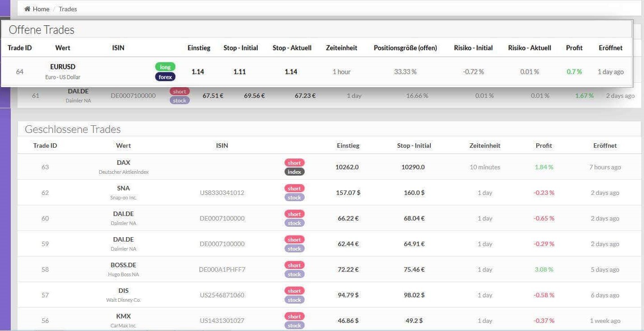Open the EURUSD open trade row

pyautogui.click(x=63, y=67)
